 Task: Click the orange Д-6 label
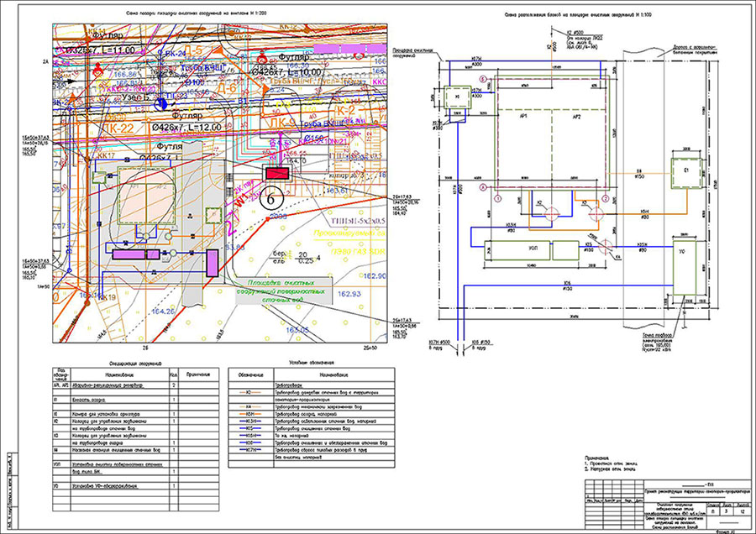click(x=227, y=89)
